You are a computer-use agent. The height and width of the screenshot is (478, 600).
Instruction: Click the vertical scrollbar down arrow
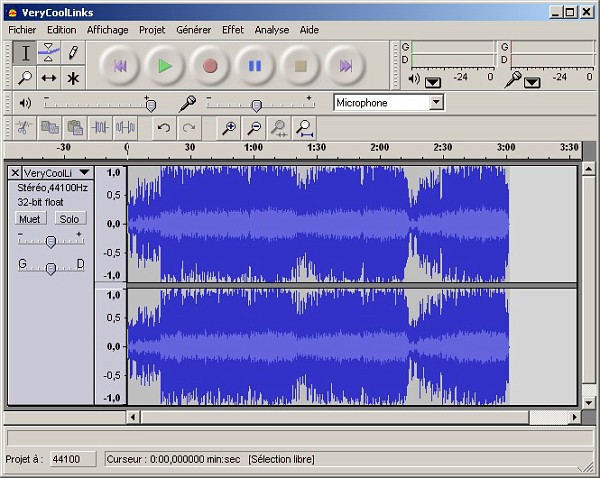coord(589,403)
